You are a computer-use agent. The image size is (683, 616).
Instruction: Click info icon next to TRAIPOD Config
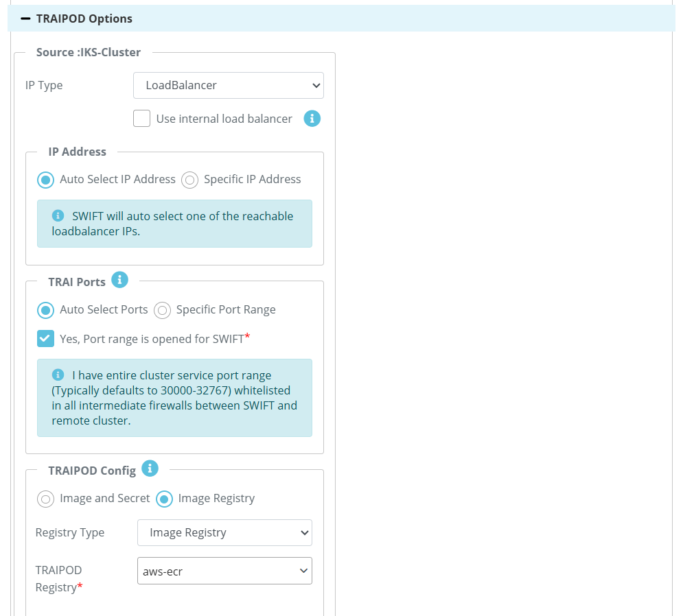click(x=150, y=469)
